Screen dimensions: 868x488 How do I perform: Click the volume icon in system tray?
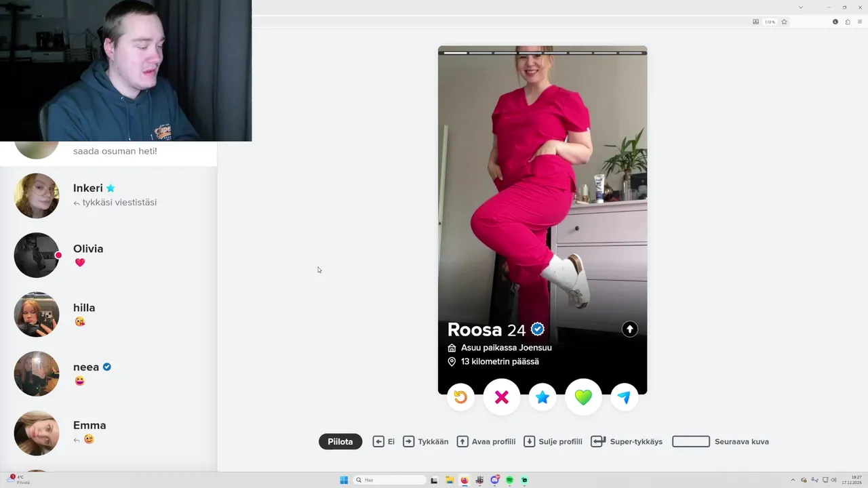[x=833, y=480]
